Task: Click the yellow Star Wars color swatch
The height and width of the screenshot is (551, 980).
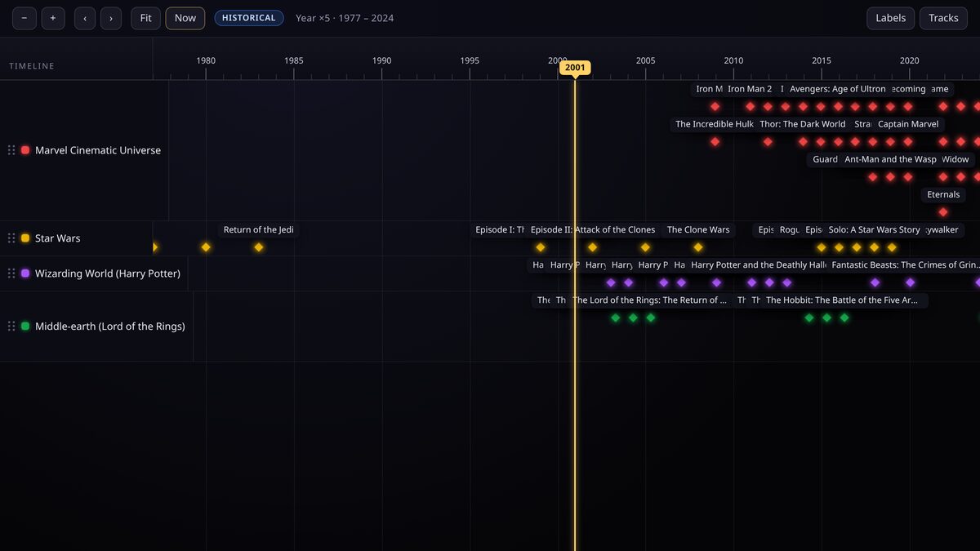Action: [25, 238]
